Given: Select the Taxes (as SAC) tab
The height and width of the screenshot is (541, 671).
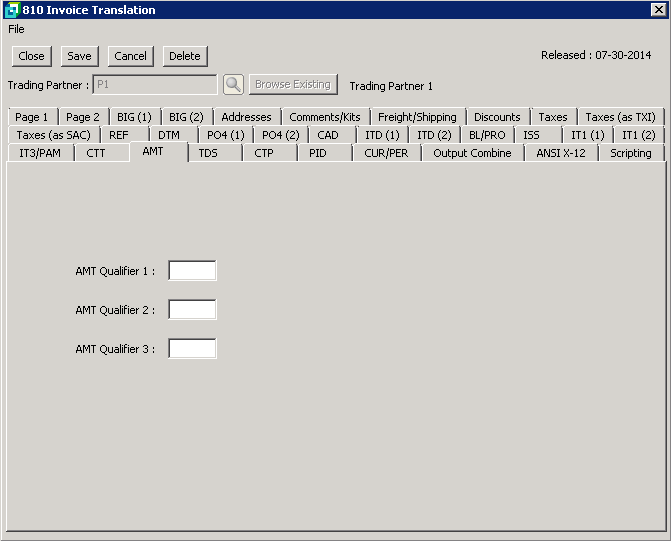Looking at the screenshot, I should click(x=53, y=135).
